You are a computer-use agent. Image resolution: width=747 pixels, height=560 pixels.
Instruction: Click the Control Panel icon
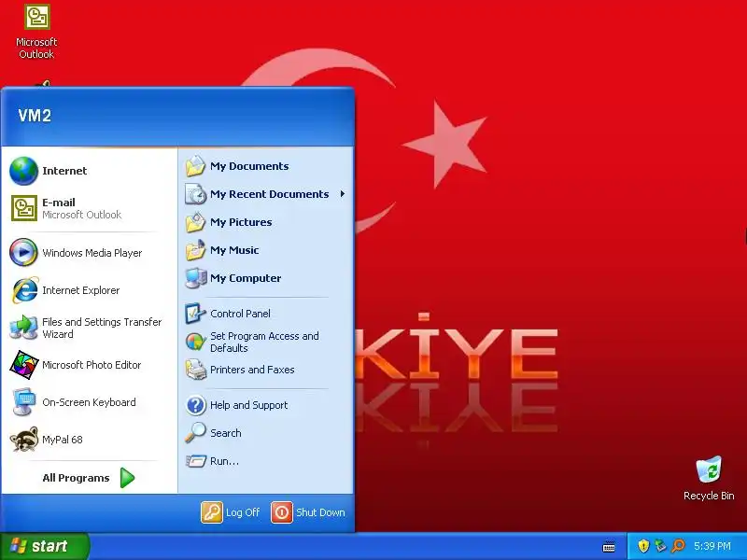tap(195, 314)
